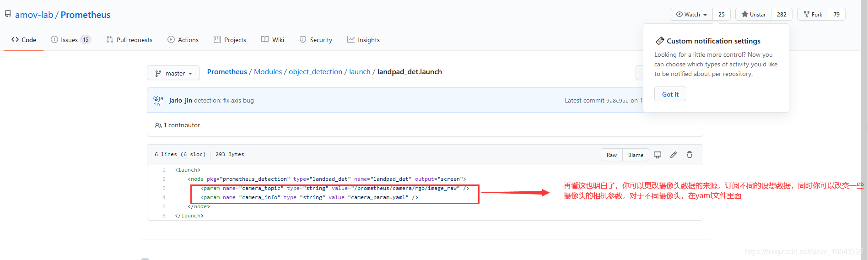Click the Blame button
The width and height of the screenshot is (868, 260).
[636, 155]
